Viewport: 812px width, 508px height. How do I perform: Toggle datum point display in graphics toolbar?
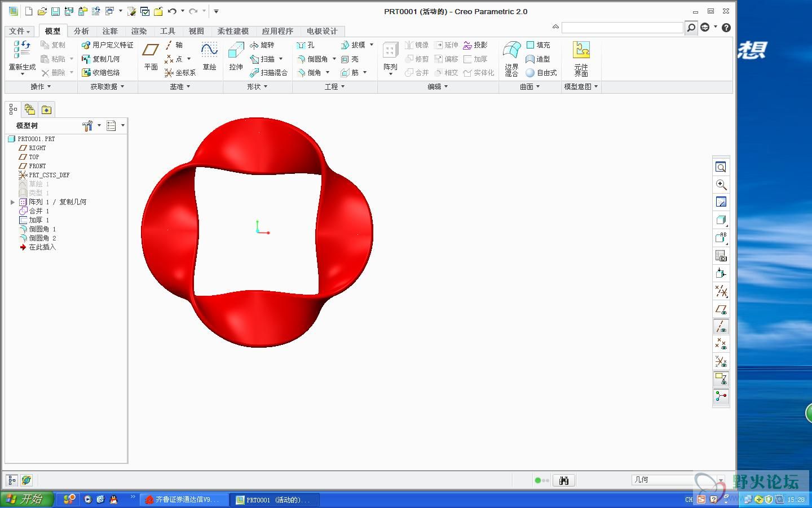coord(721,344)
